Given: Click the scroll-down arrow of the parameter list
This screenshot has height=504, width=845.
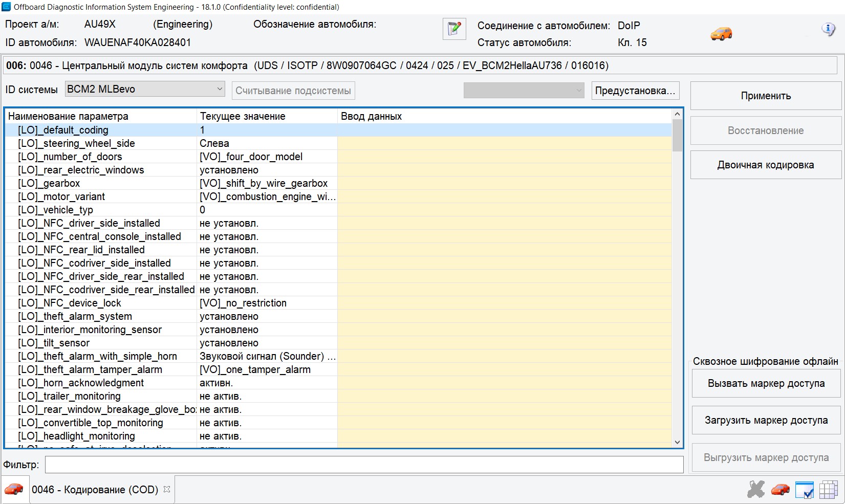Looking at the screenshot, I should 677,442.
